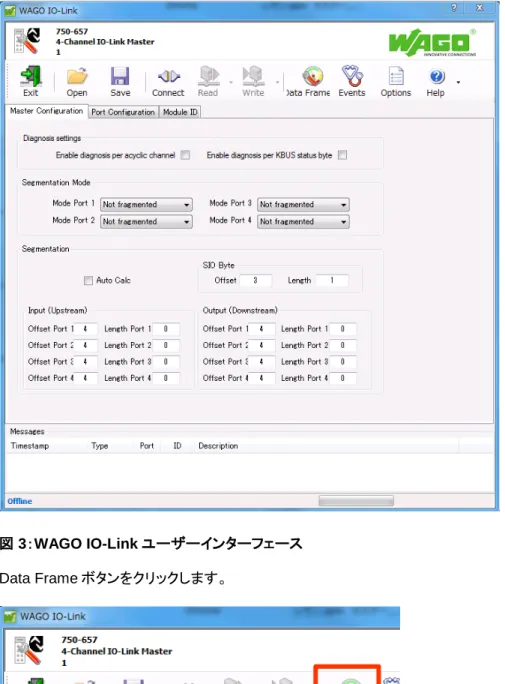This screenshot has height=684, width=505.
Task: Click Output Offset Port 2 field
Action: click(x=261, y=345)
